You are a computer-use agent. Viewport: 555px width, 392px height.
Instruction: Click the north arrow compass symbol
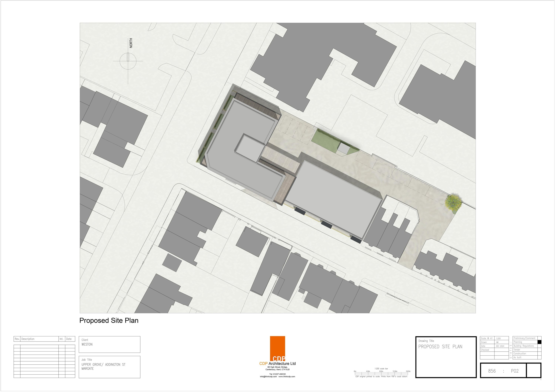[128, 61]
